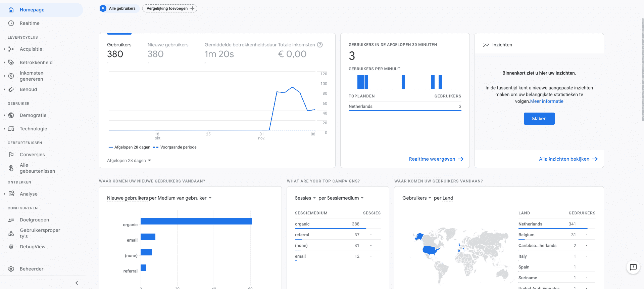Viewport: 644px width, 289px height.
Task: Expand the Betrokkenheid section arrow
Action: (x=4, y=63)
